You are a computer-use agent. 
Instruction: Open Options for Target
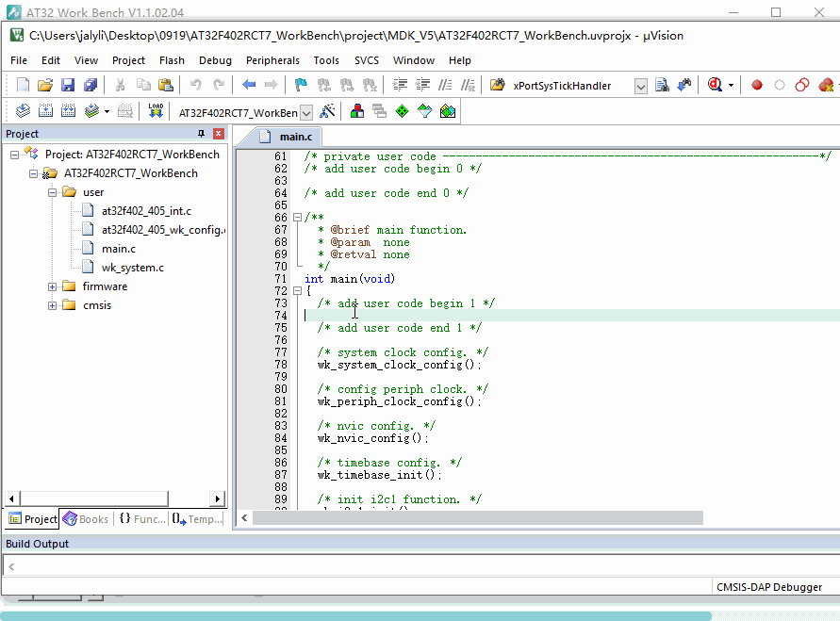[327, 111]
